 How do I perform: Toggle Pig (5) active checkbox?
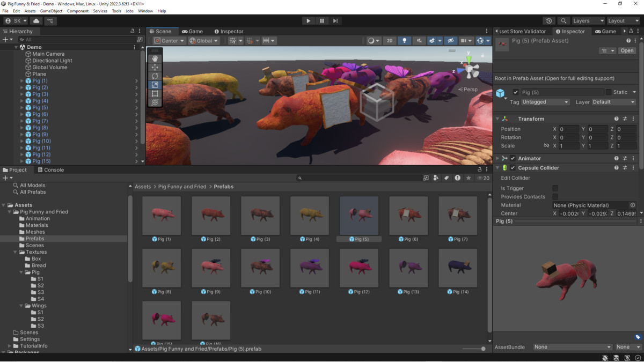(516, 92)
